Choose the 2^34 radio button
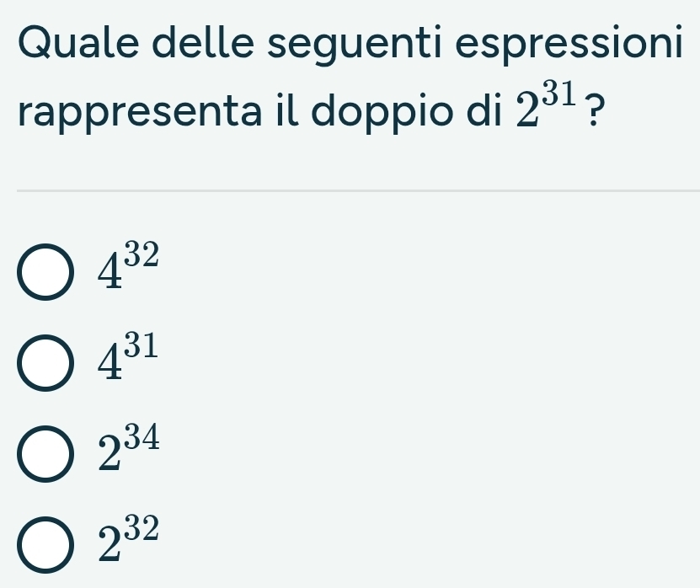 click(45, 457)
